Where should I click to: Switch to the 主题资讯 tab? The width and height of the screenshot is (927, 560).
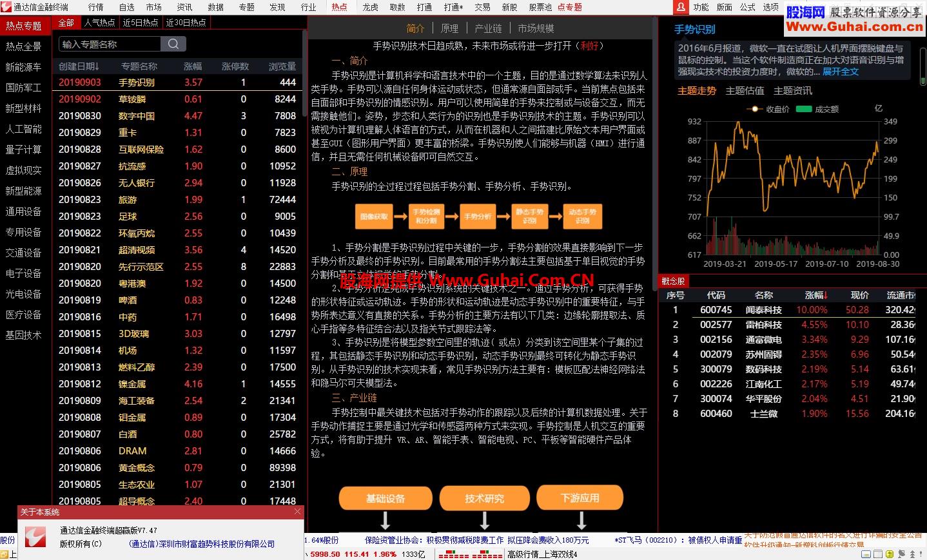click(x=793, y=91)
